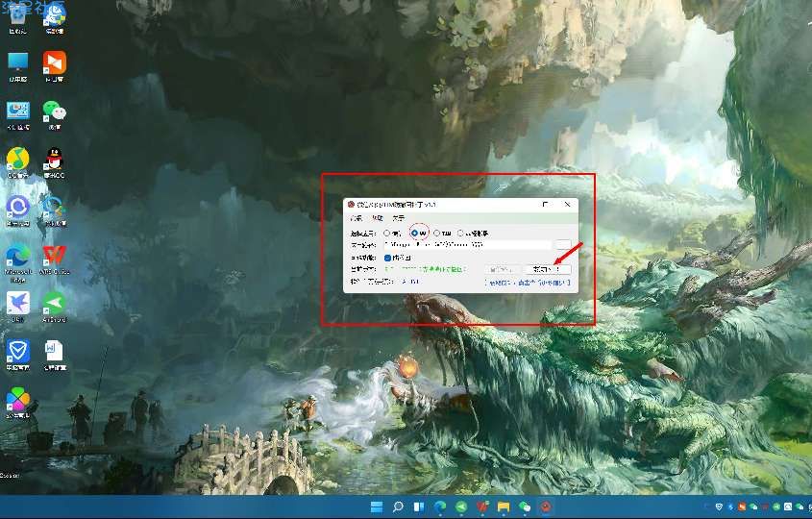Open the This PC monitor desktop icon
The image size is (812, 519).
(x=17, y=67)
